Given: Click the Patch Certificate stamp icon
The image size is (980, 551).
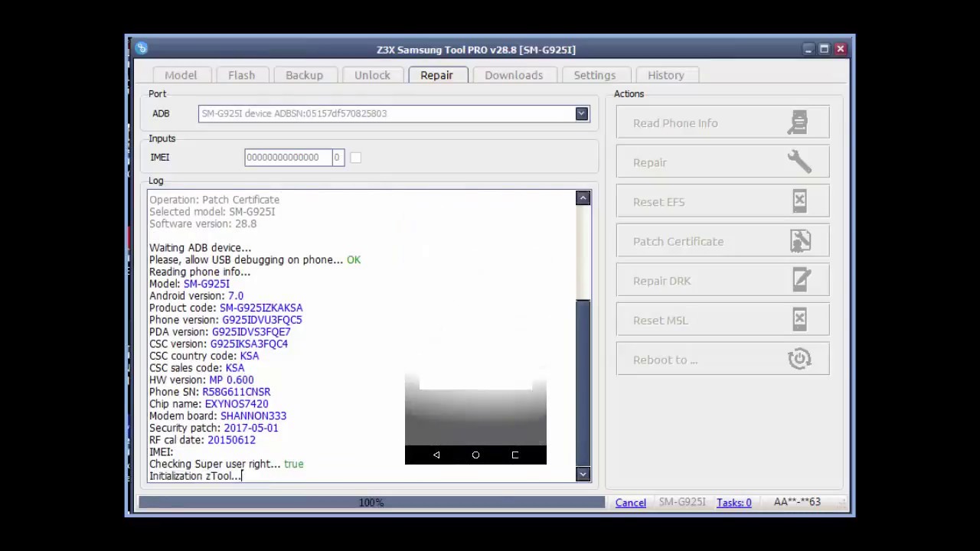Looking at the screenshot, I should click(800, 241).
